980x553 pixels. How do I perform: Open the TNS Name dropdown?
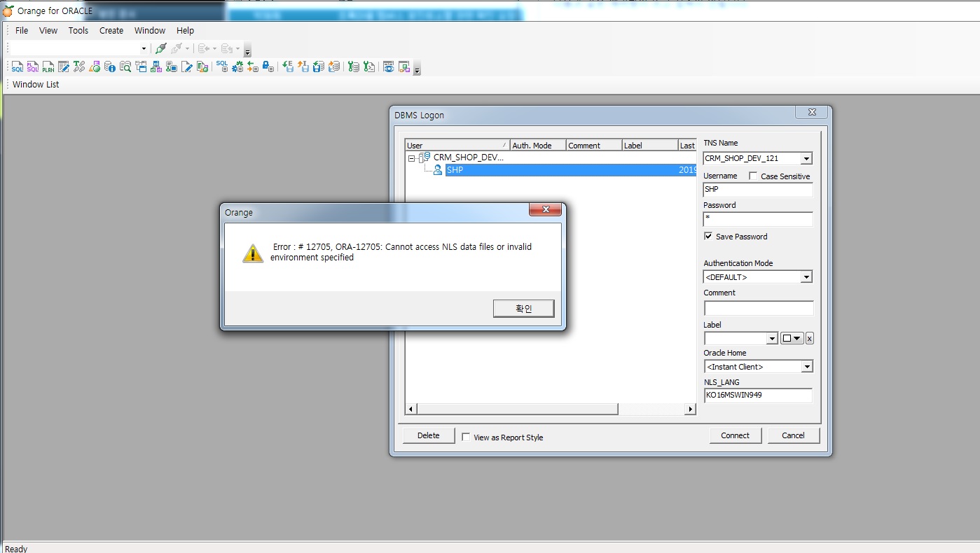[806, 158]
